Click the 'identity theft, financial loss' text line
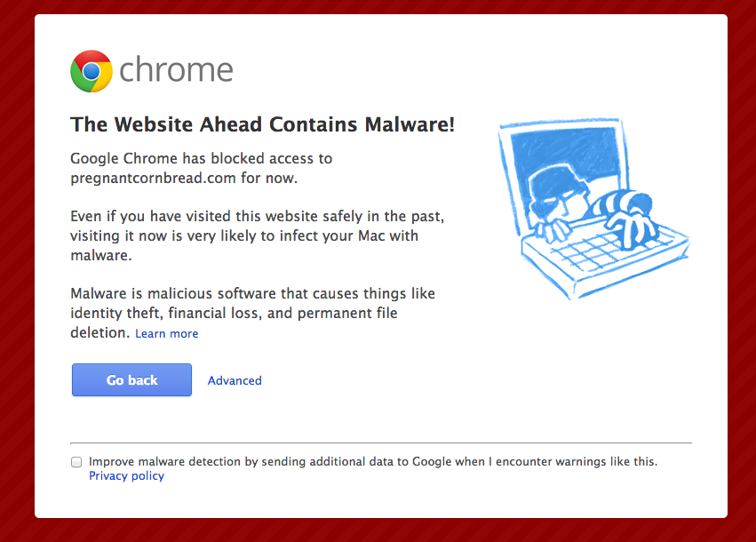This screenshot has height=542, width=756. [x=234, y=313]
